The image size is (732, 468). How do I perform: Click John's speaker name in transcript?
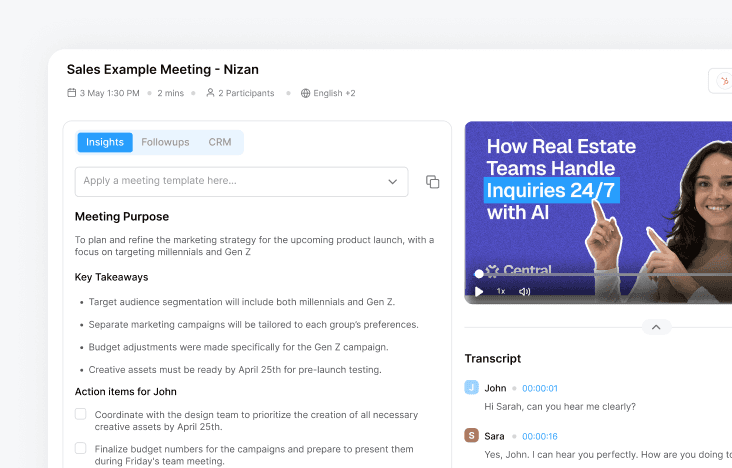coord(495,388)
